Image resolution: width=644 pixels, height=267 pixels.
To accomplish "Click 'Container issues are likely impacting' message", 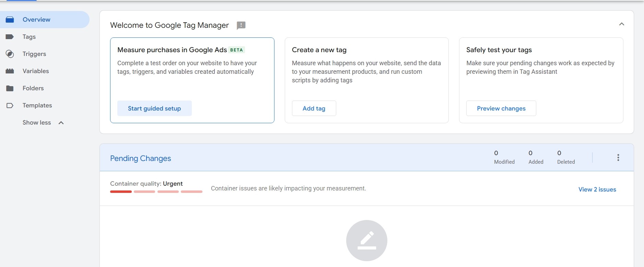I will (x=289, y=188).
